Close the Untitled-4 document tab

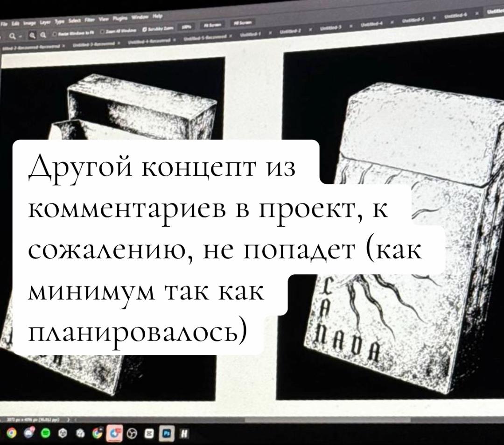pos(393,23)
